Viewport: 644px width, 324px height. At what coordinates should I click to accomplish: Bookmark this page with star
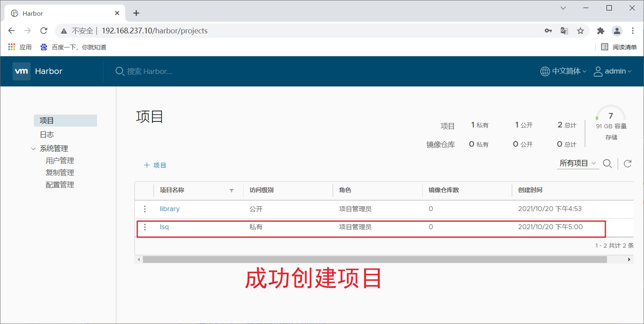click(580, 31)
